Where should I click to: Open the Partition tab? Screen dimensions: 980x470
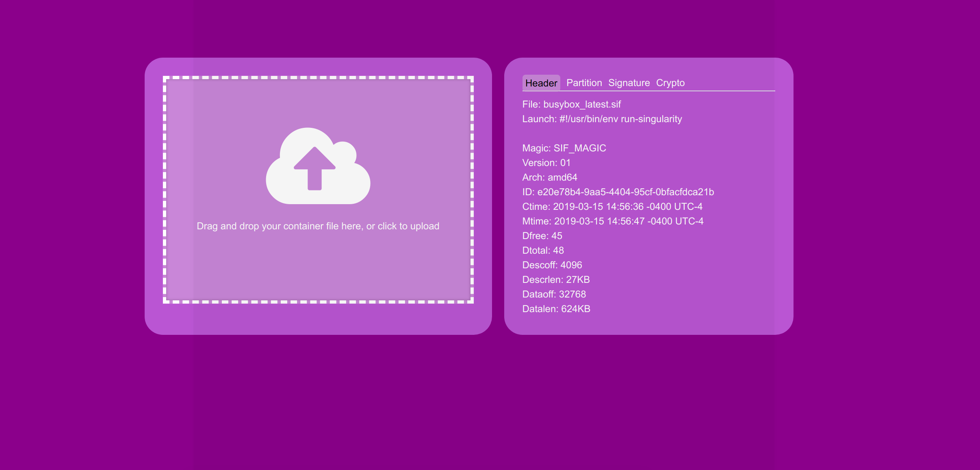pyautogui.click(x=584, y=83)
